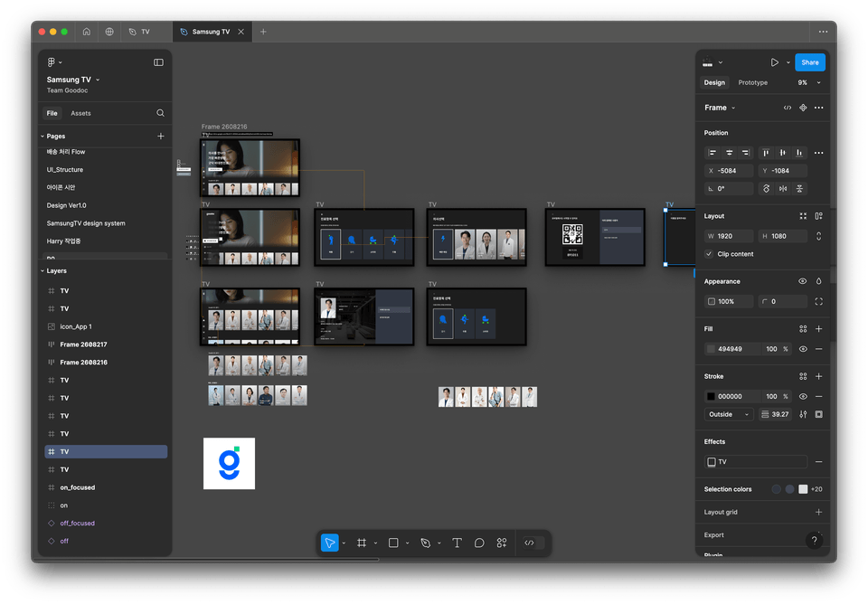Switch to the Assets tab

pyautogui.click(x=80, y=113)
